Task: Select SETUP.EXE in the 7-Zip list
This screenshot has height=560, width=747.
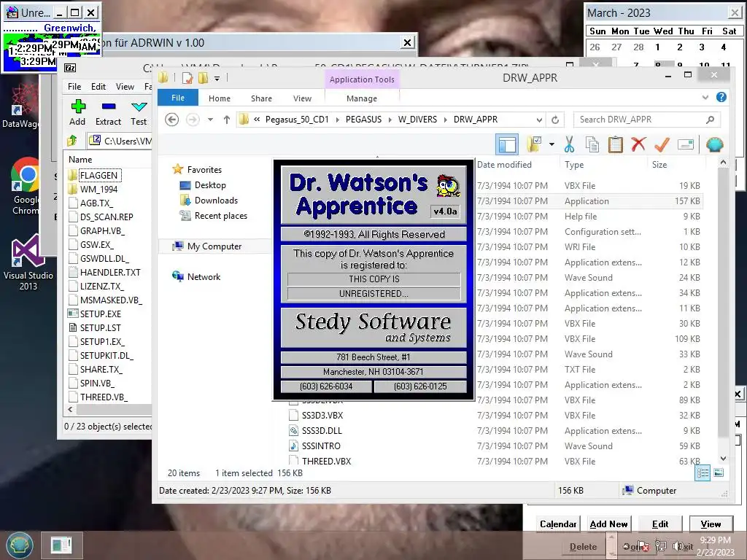Action: [x=100, y=314]
